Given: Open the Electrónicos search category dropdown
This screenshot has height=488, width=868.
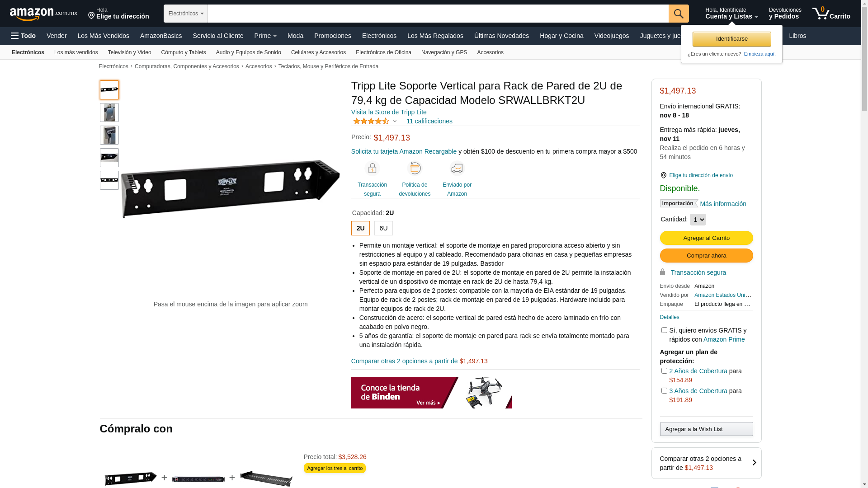Looking at the screenshot, I should [186, 14].
